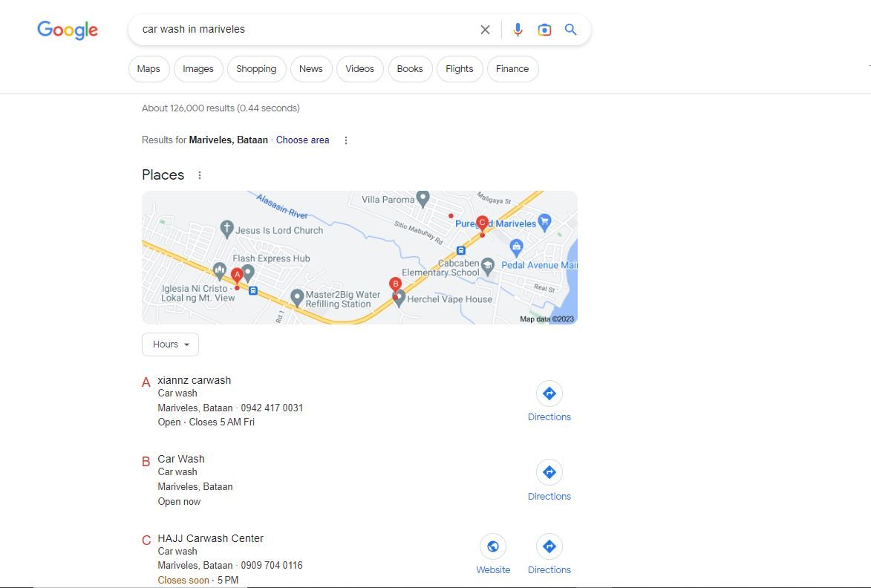Go to Google homepage via logo
871x588 pixels.
[x=68, y=30]
